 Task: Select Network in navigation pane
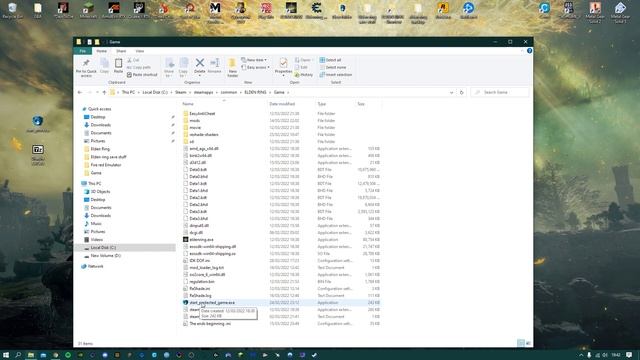click(x=95, y=267)
